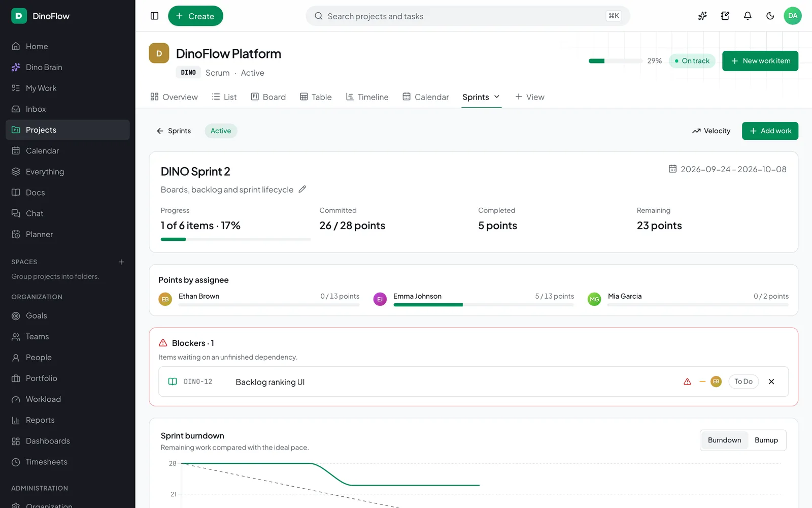This screenshot has width=812, height=508.
Task: Click the On track status badge
Action: click(x=692, y=61)
